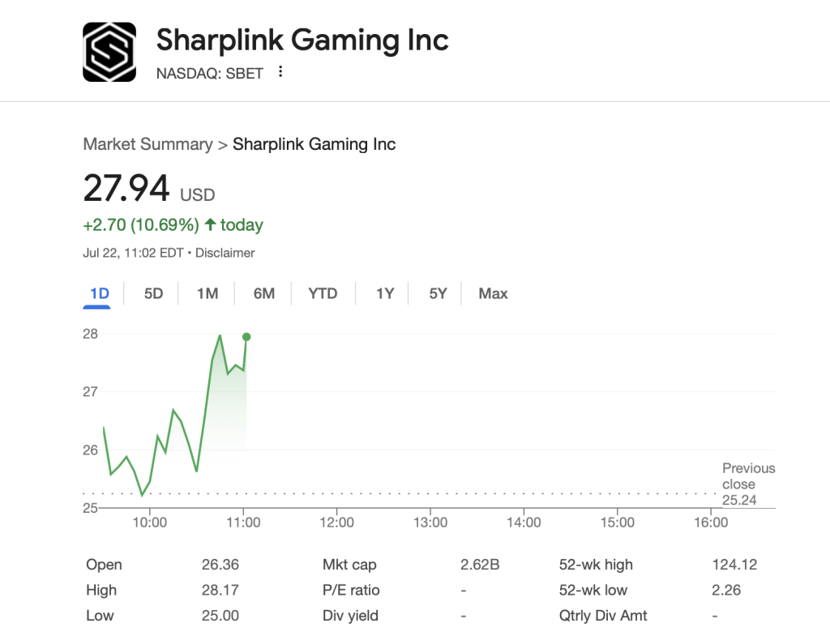Click the Sharplink Gaming logo icon
The image size is (830, 644).
(x=109, y=52)
